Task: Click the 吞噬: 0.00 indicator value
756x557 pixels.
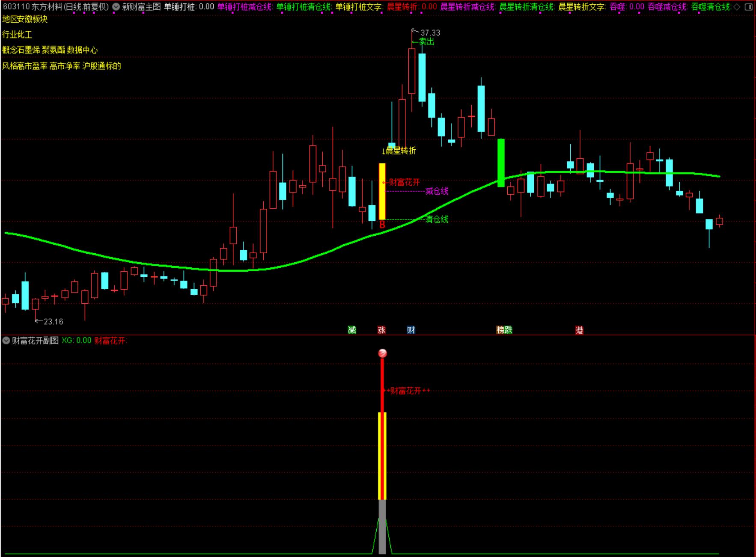Action: pos(627,7)
